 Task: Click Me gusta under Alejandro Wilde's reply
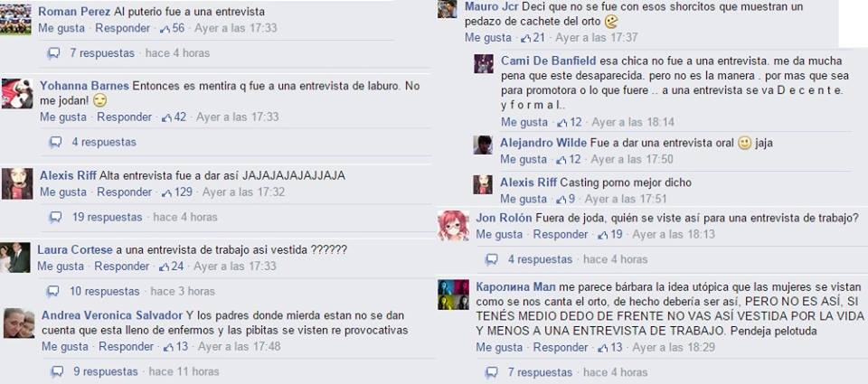[x=524, y=159]
